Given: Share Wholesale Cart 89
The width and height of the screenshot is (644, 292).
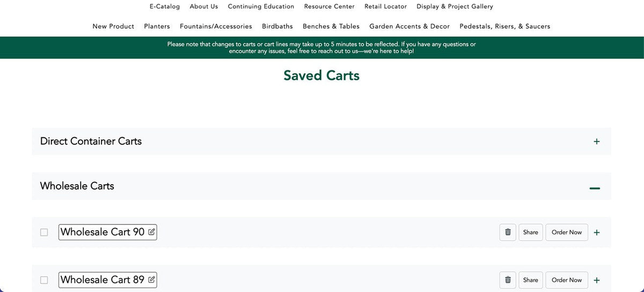Looking at the screenshot, I should (x=531, y=280).
